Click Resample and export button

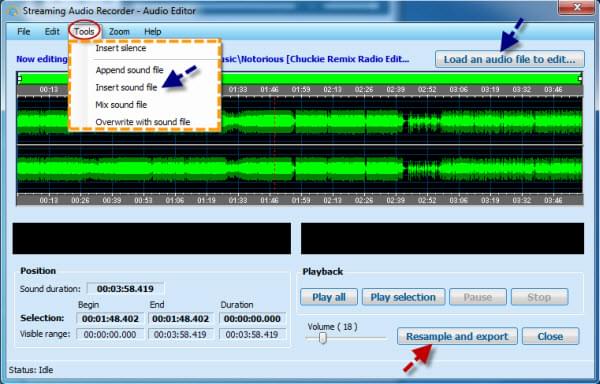(457, 337)
